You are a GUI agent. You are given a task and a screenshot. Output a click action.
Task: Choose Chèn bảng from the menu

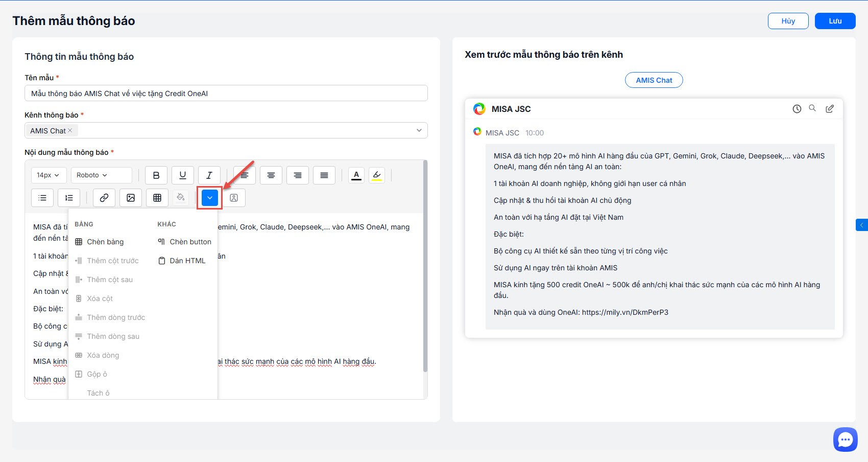pos(105,242)
